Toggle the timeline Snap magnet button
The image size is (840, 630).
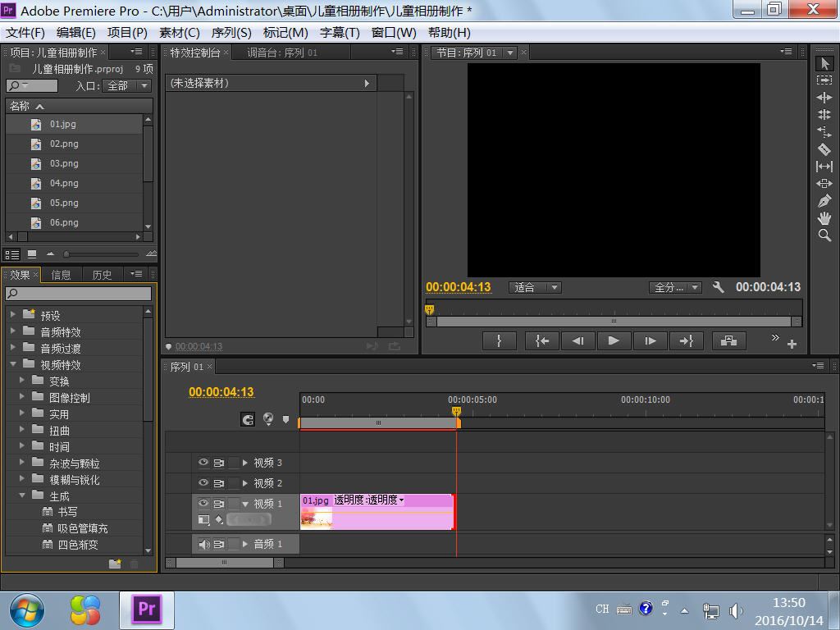(x=248, y=419)
